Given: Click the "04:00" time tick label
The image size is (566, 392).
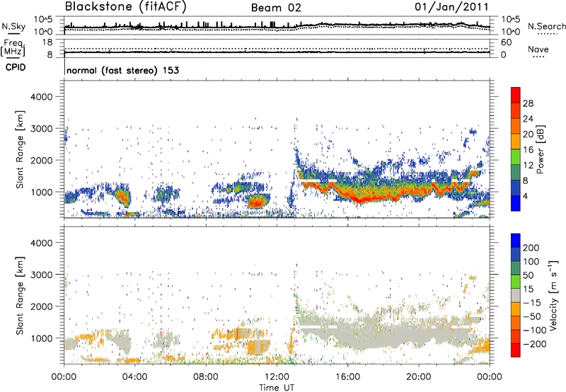Looking at the screenshot, I should click(x=134, y=377).
